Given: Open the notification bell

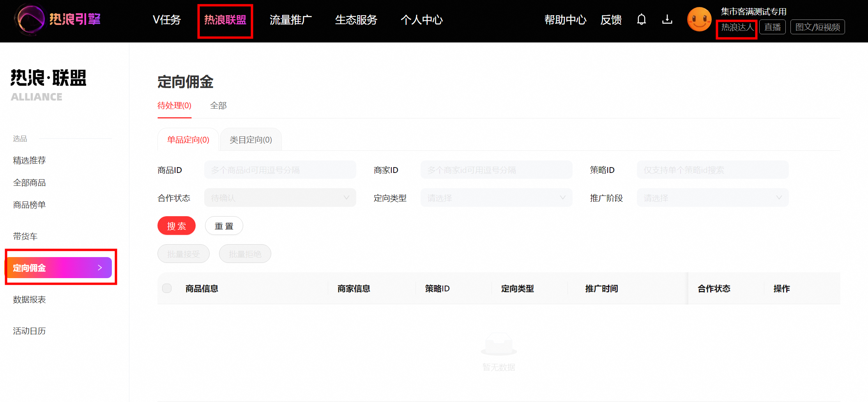Looking at the screenshot, I should [x=641, y=19].
